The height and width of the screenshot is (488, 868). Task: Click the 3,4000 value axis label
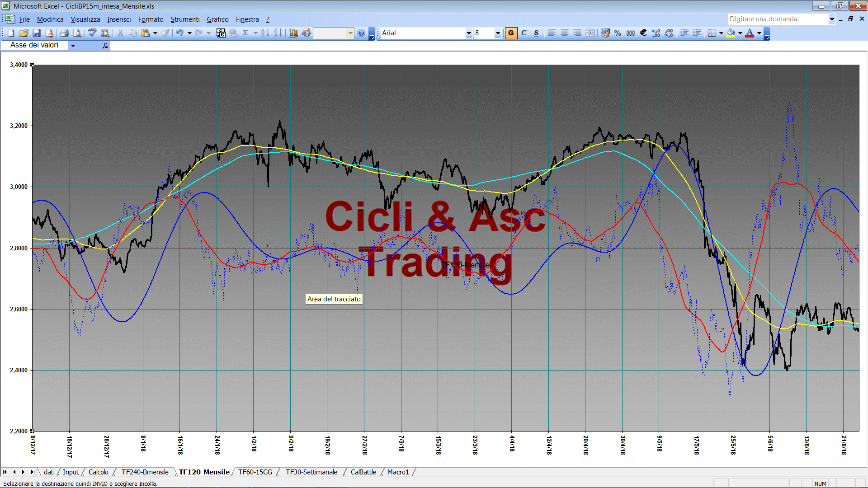point(19,65)
